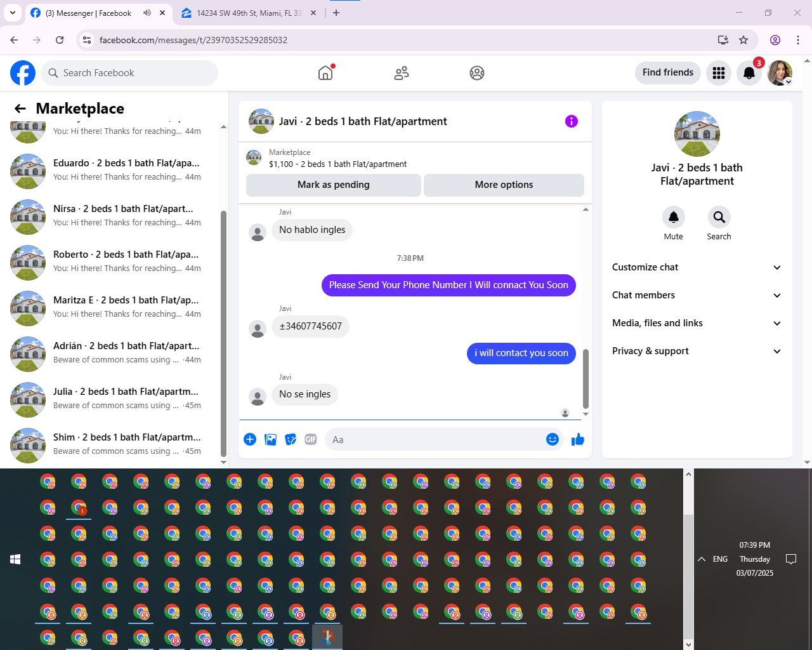Mute the Messenger tab audio icon
This screenshot has height=650, width=812.
147,13
